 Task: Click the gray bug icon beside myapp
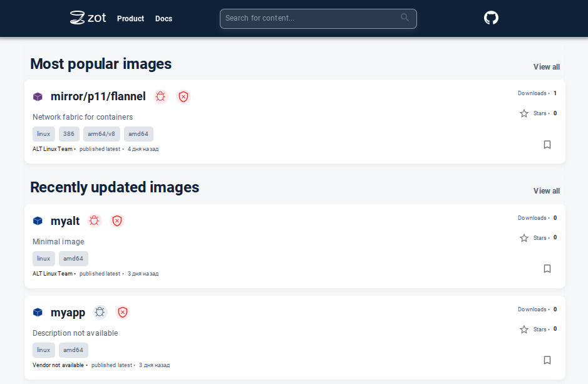pyautogui.click(x=100, y=312)
